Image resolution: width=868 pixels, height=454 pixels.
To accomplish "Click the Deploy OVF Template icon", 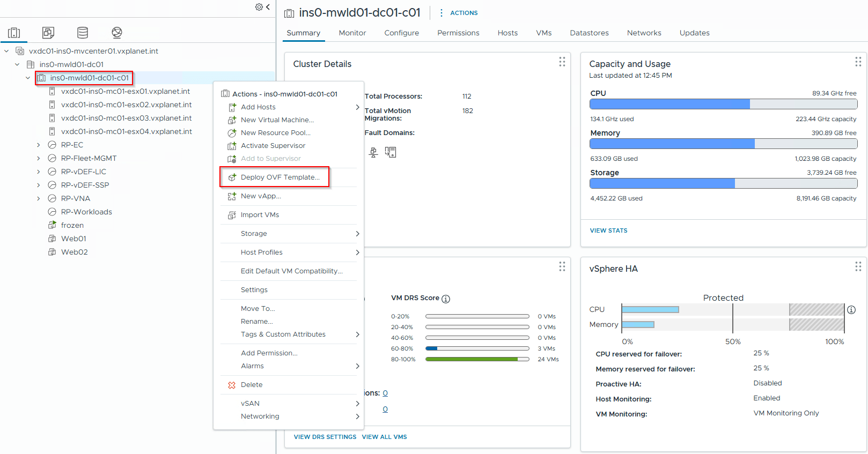I will pos(232,177).
